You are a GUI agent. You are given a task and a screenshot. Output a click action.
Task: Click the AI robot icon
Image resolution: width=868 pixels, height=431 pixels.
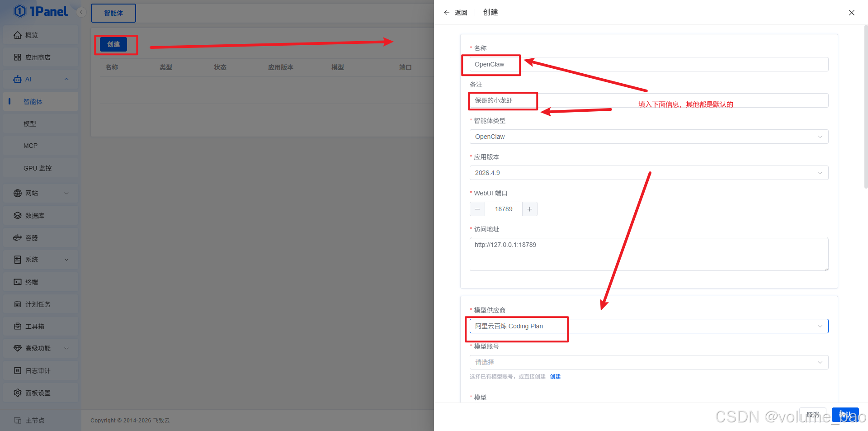[18, 79]
